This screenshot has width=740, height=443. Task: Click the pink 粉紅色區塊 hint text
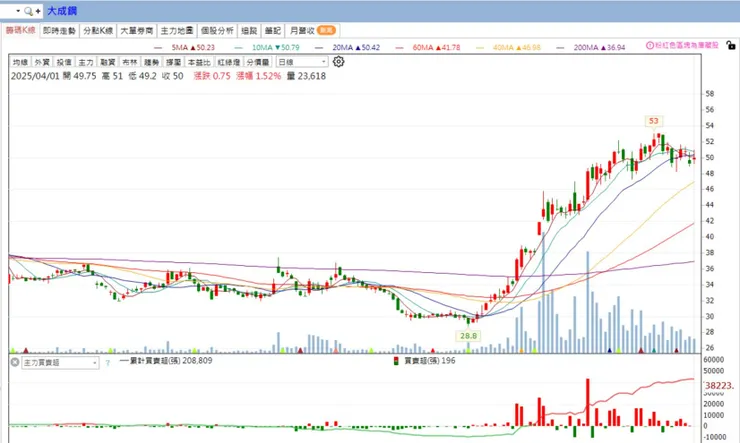(x=687, y=45)
